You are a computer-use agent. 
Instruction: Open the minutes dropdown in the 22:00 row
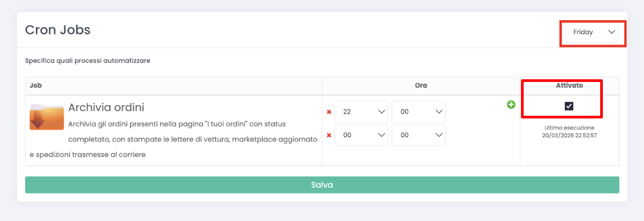coord(418,112)
